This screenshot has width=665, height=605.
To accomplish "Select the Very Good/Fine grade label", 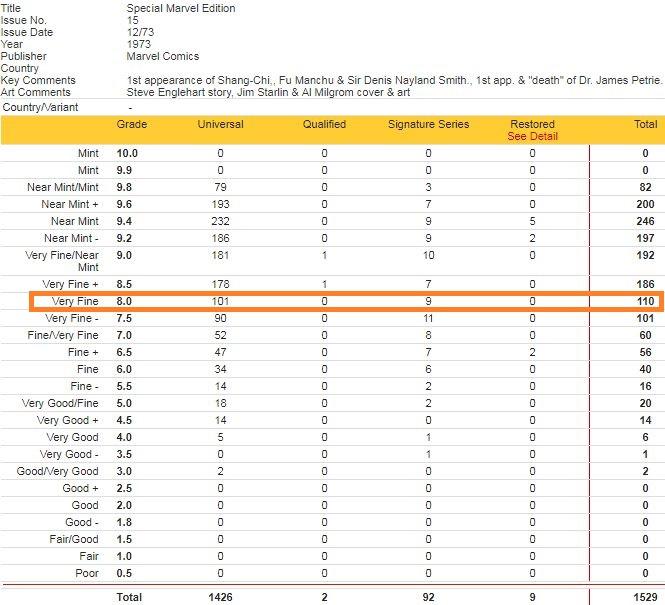I will 60,403.
